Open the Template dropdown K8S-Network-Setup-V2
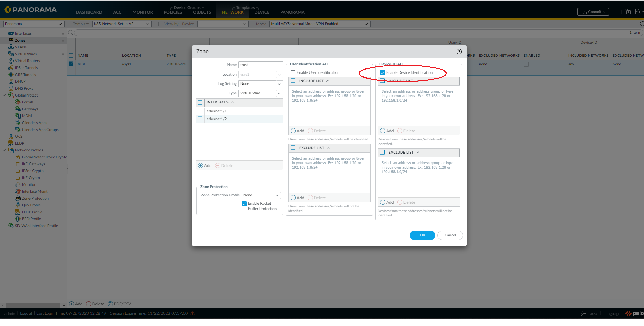Screen dimensions: 644x326 point(122,24)
